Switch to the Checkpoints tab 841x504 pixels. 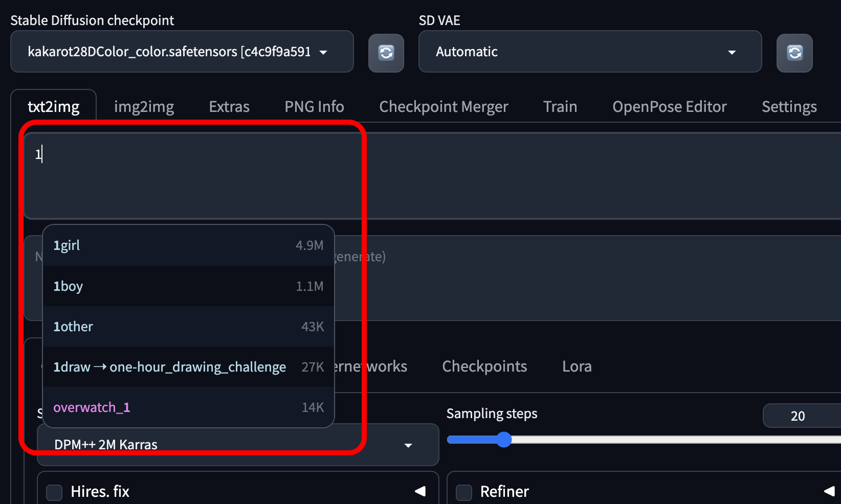484,366
